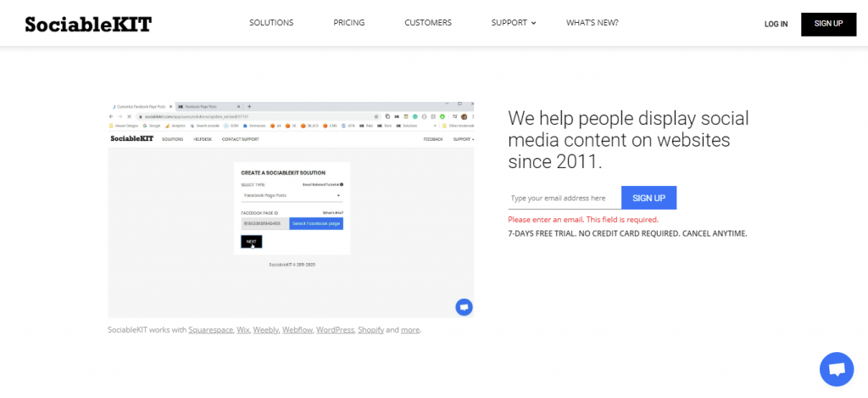Switch to the second Facebook Page Posts tab
The width and height of the screenshot is (868, 398).
[209, 106]
